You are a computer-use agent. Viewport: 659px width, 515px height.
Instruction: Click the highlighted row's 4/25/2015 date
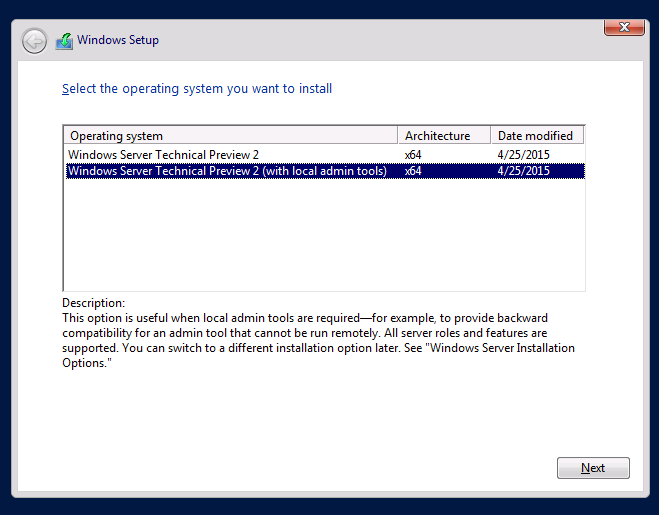(523, 171)
